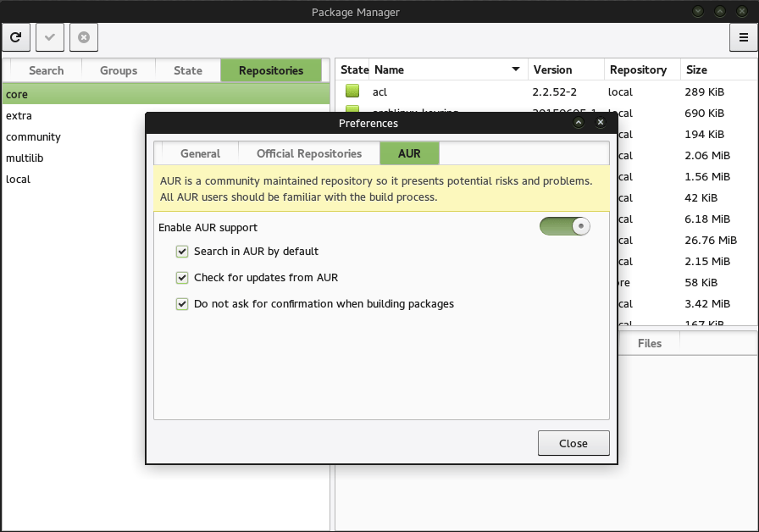This screenshot has height=532, width=759.
Task: Click the 3.42 MiB size cell
Action: (707, 304)
